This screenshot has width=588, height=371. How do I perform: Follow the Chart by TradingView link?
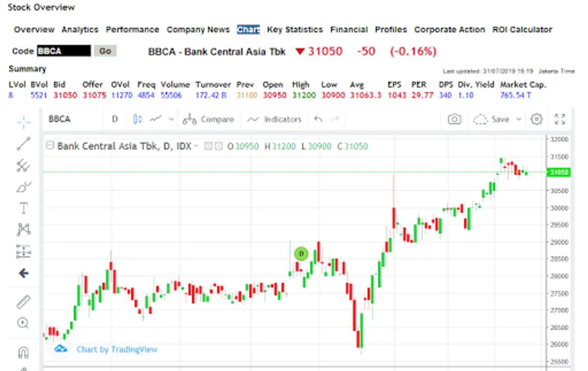[x=117, y=350]
